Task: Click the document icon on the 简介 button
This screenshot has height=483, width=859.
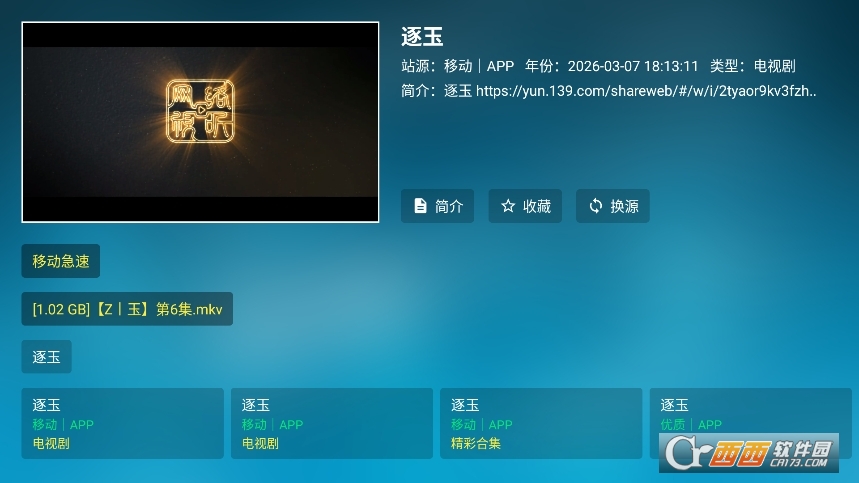Action: tap(421, 206)
